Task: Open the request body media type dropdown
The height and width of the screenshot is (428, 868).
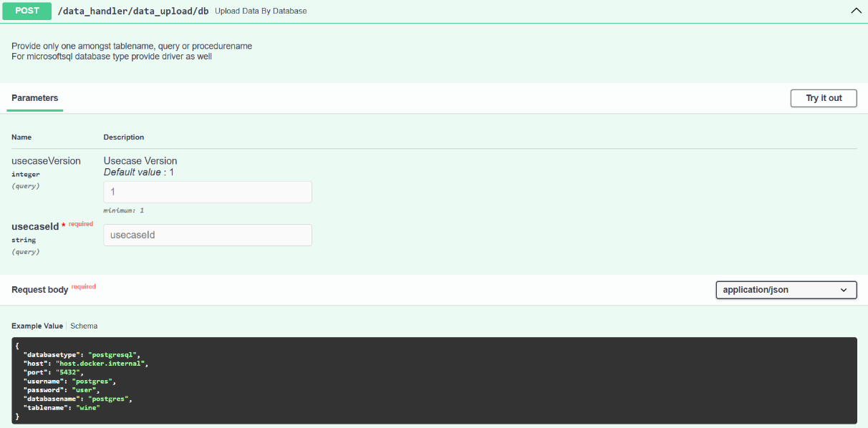Action: coord(786,290)
